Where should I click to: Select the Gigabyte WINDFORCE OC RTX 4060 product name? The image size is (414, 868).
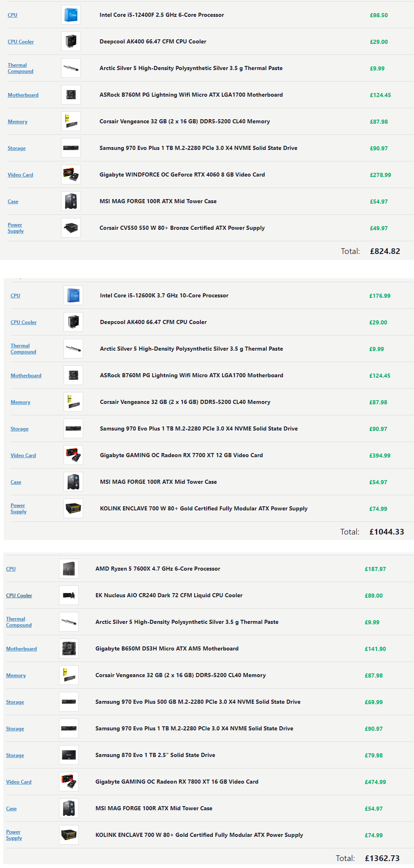[182, 175]
